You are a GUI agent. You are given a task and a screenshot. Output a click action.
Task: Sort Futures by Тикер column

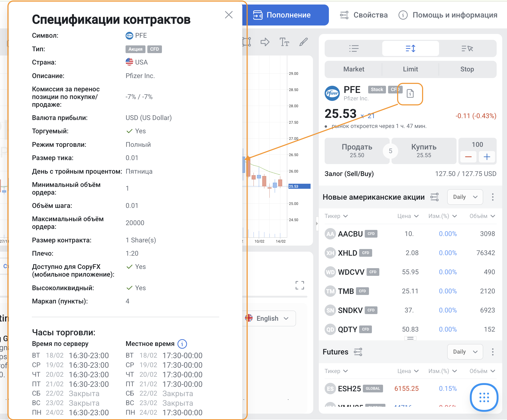pos(336,371)
